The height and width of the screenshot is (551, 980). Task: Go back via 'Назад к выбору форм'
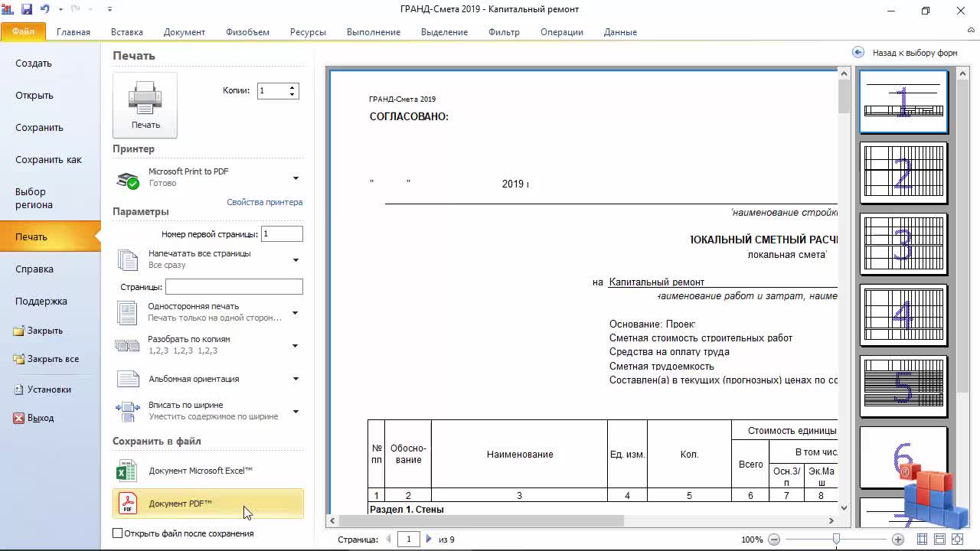tap(905, 53)
